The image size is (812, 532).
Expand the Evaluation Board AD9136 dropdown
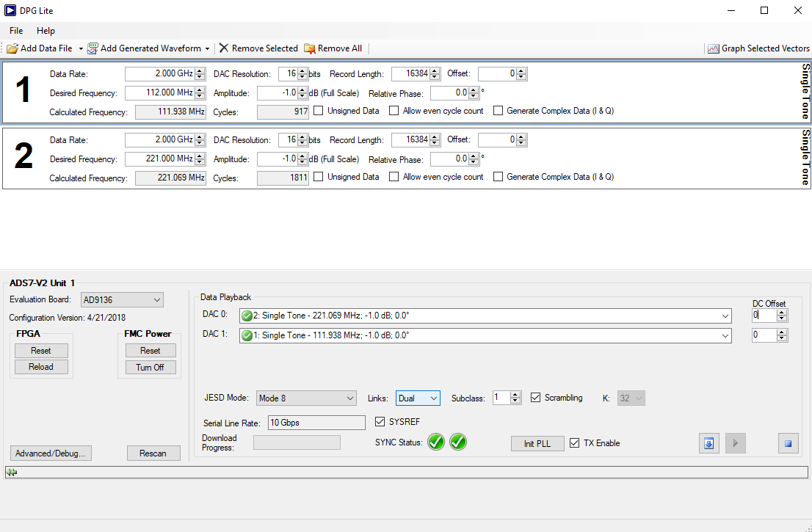click(x=122, y=299)
